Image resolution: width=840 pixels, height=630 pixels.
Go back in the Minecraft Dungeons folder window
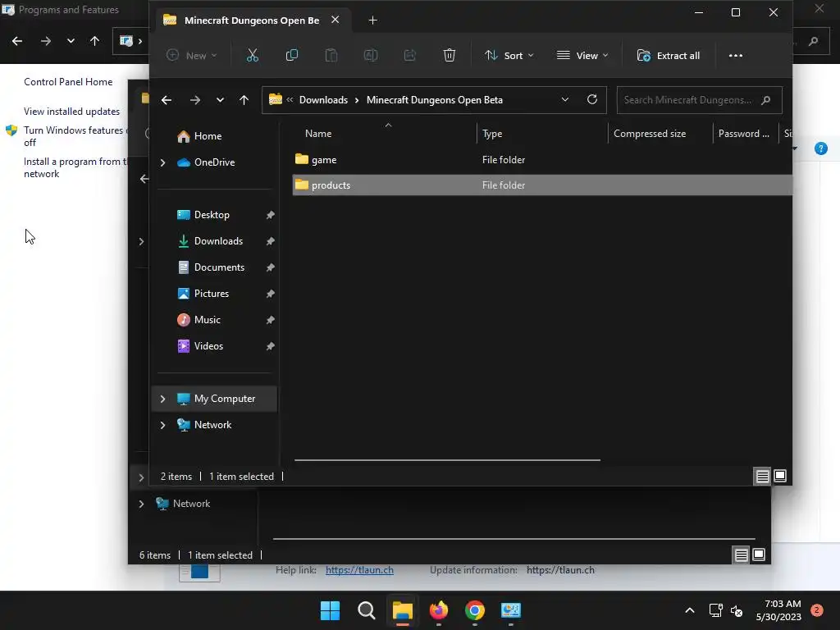coord(167,99)
